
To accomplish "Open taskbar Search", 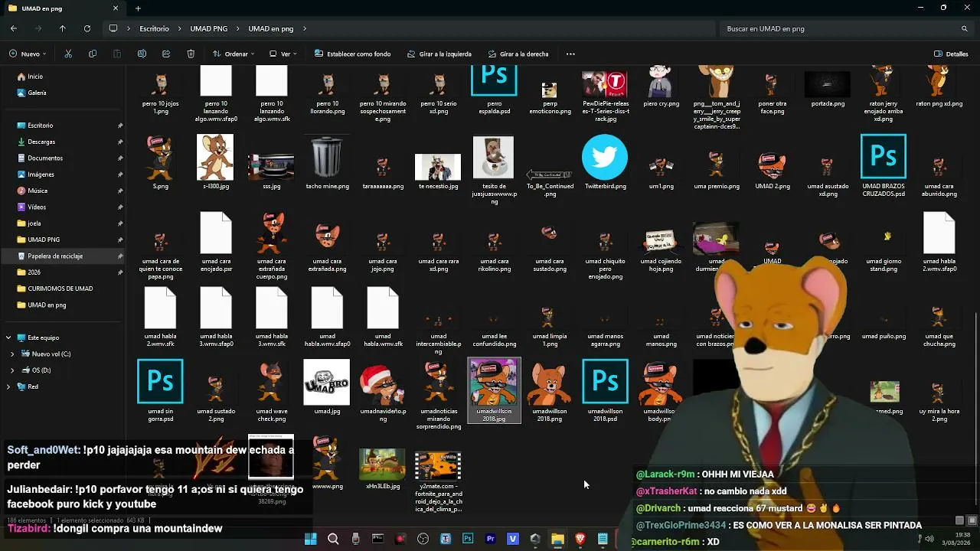I will point(333,540).
